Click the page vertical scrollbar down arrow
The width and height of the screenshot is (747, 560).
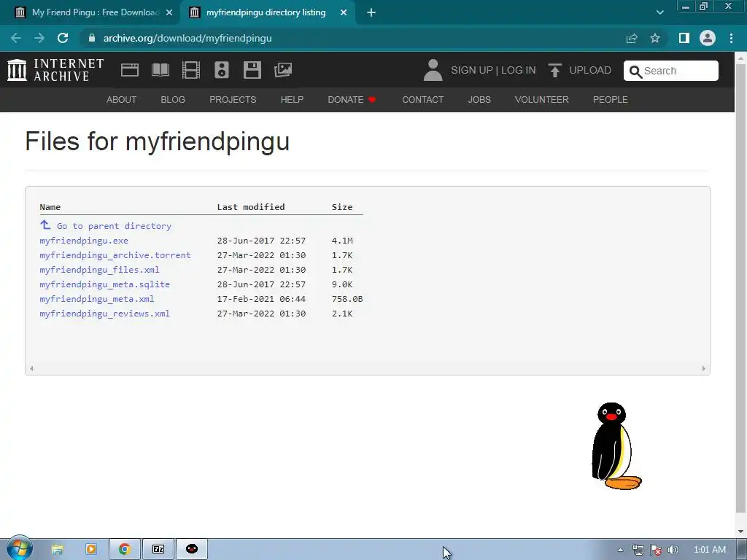coord(741,532)
